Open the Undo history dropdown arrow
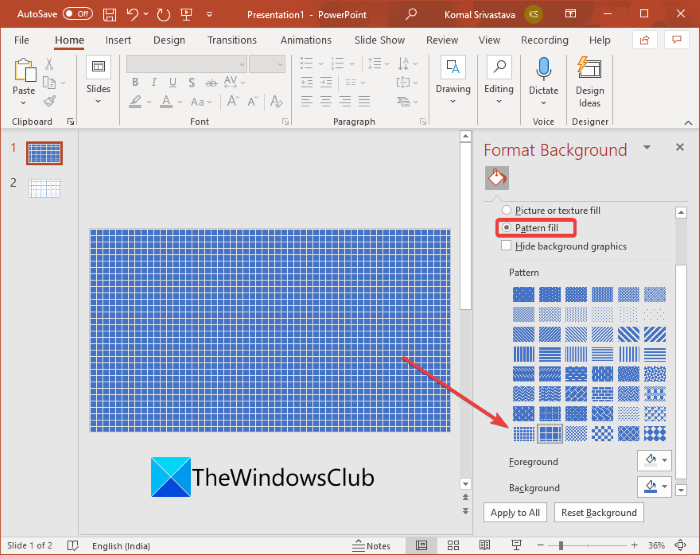The image size is (700, 555). point(146,14)
